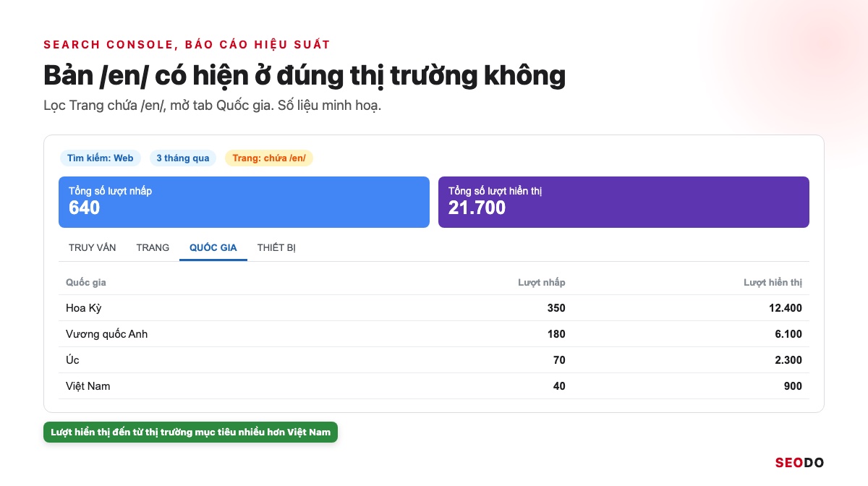Click the green Lượt hiển thị note label

click(190, 432)
